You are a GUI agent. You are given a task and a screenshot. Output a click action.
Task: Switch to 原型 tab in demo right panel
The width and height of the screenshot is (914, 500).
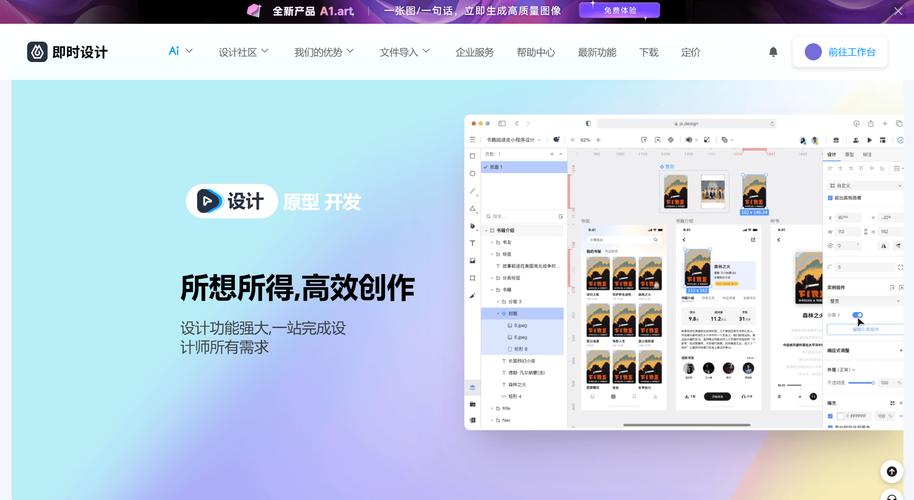[x=849, y=154]
